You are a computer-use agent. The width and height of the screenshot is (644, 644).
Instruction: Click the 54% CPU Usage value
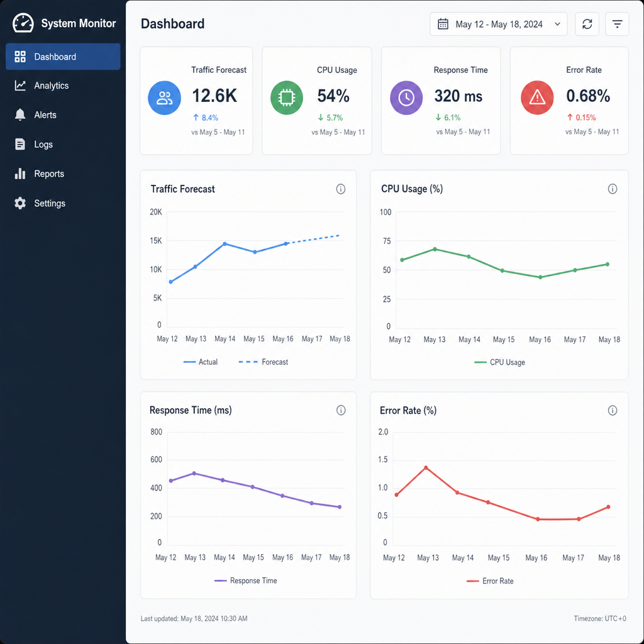(x=333, y=96)
